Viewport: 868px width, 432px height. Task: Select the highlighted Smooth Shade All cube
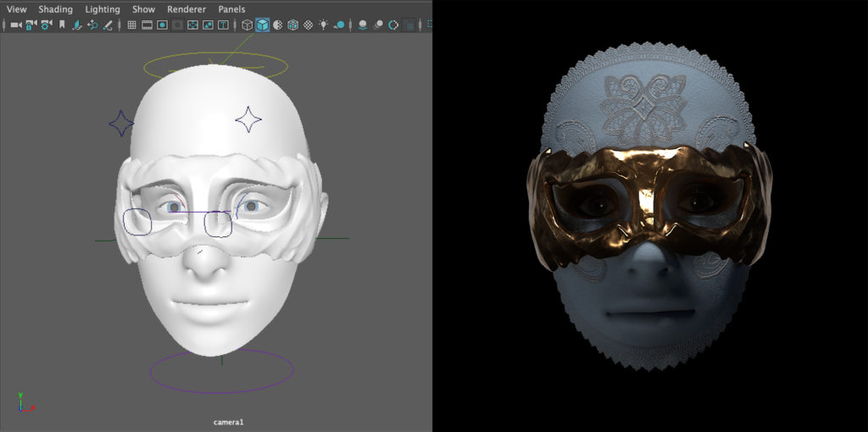[x=263, y=25]
